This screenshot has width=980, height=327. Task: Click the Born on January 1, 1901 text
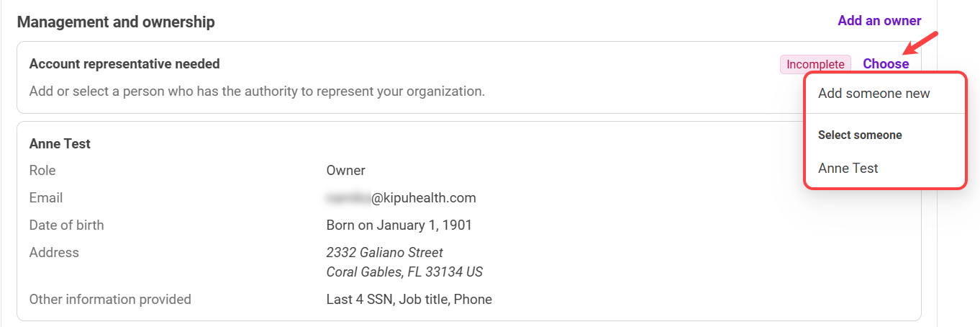click(399, 225)
